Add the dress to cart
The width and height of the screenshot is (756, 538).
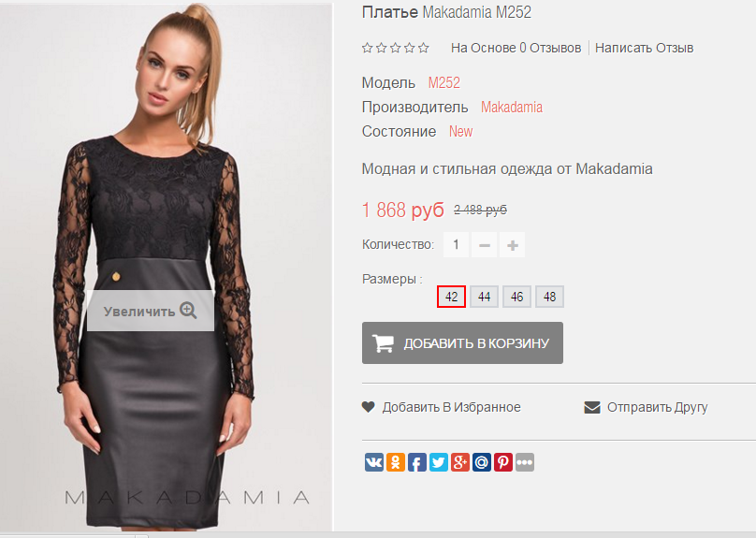(x=462, y=342)
